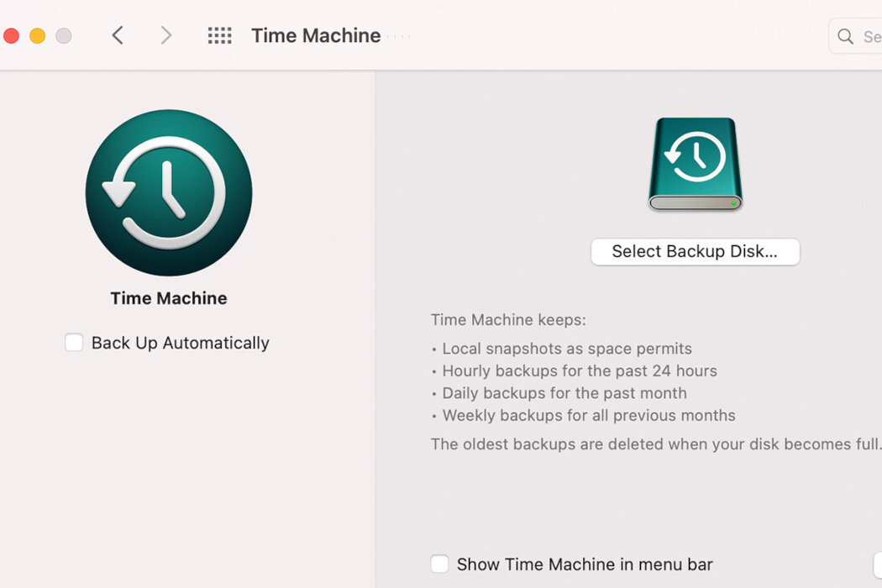
Task: Click 'Weekly backups for all previous months'
Action: click(588, 415)
